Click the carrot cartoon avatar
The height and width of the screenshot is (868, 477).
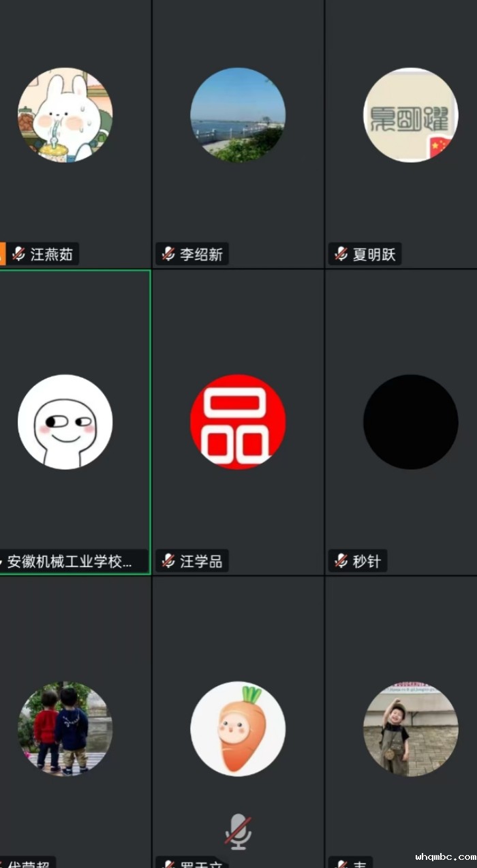tap(238, 728)
